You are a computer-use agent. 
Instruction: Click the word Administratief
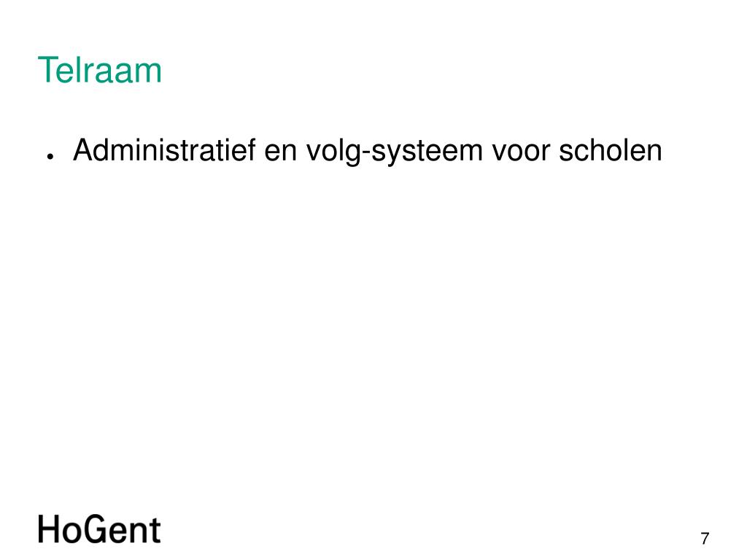[164, 150]
